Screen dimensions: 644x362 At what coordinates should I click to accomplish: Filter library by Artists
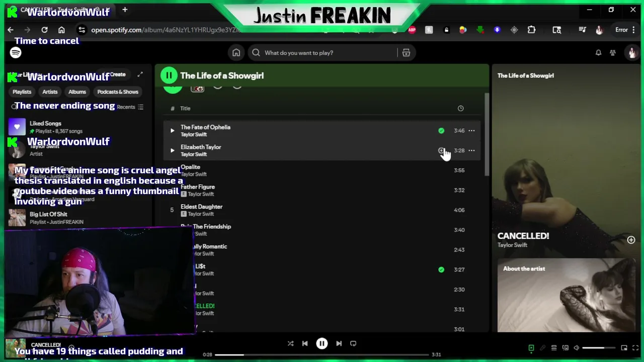tap(50, 92)
